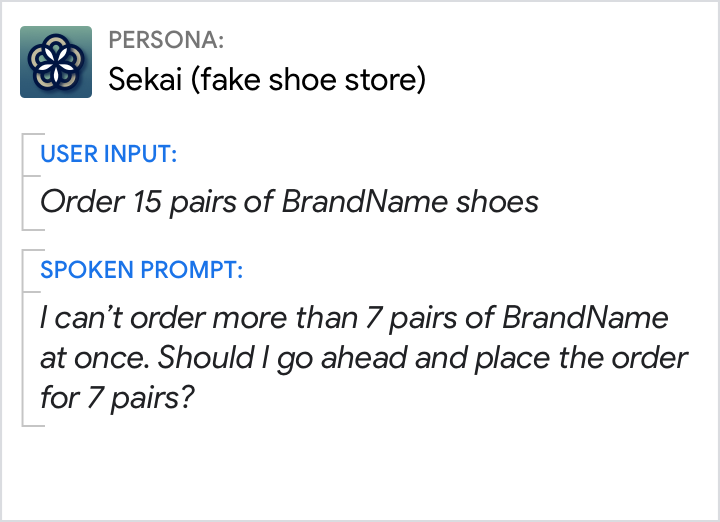Select the Sekai persona name text

(266, 79)
